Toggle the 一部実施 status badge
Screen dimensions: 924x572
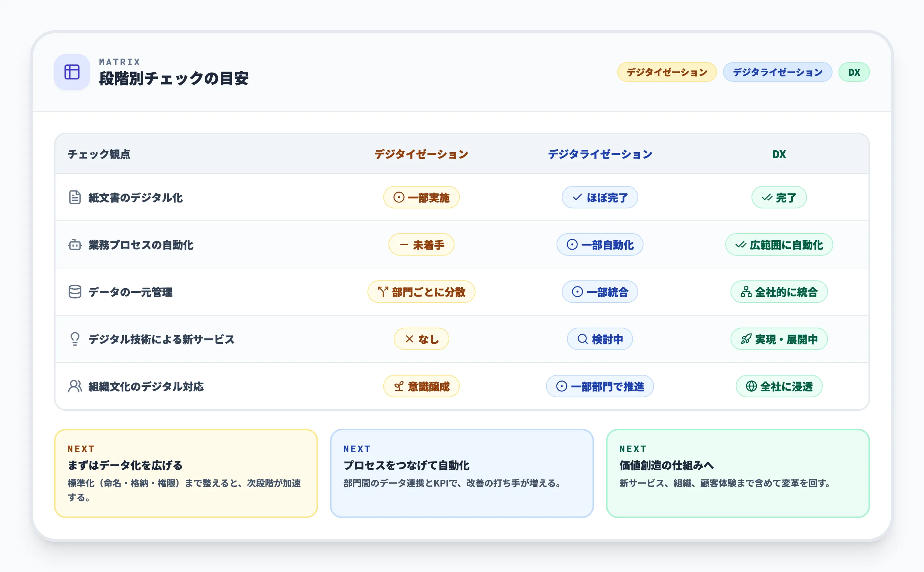tap(421, 197)
